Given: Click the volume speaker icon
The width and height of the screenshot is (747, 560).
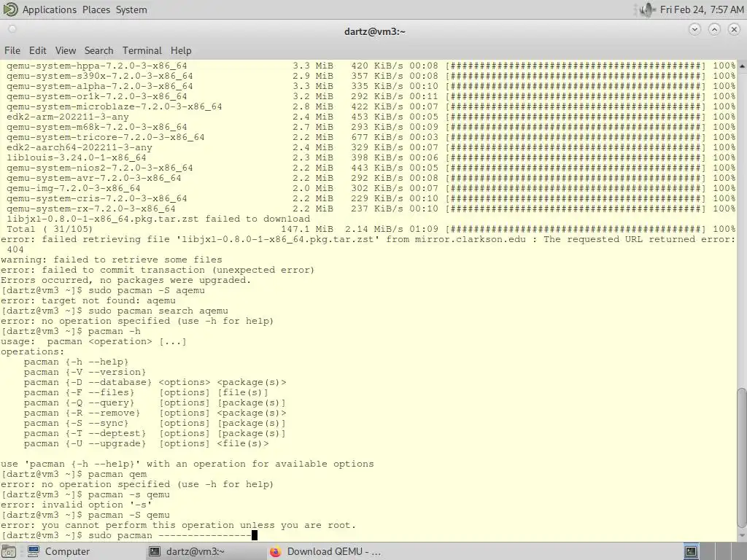Looking at the screenshot, I should coord(646,9).
